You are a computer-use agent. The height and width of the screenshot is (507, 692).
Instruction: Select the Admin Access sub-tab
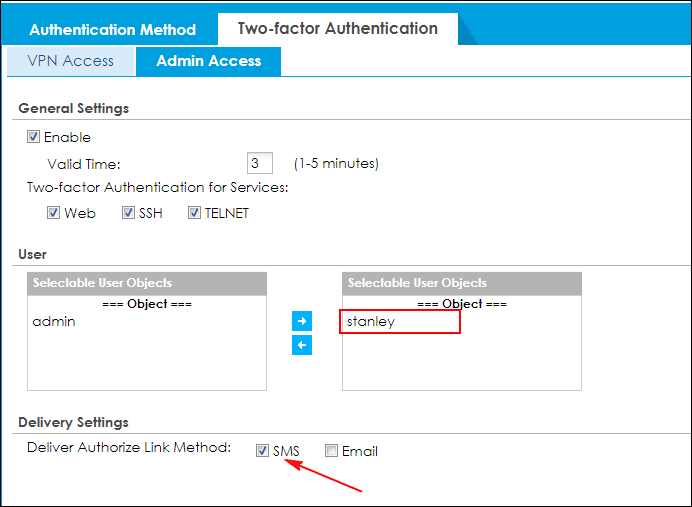pos(208,61)
